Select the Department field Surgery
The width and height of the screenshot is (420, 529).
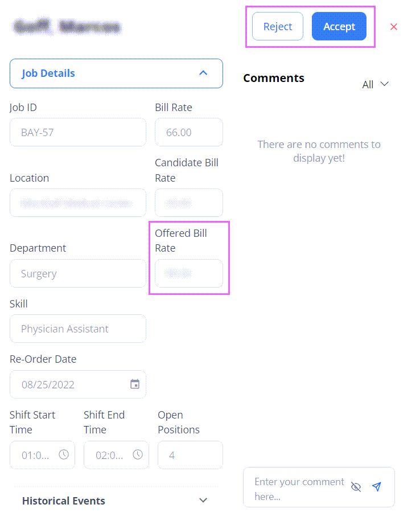point(78,273)
